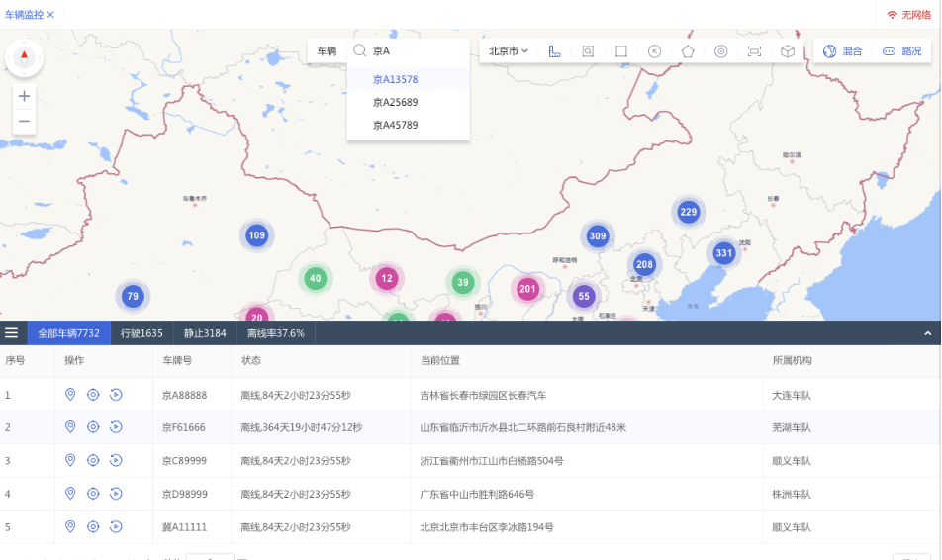Play trajectory for 京F61666
The width and height of the screenshot is (942, 560).
tap(116, 427)
